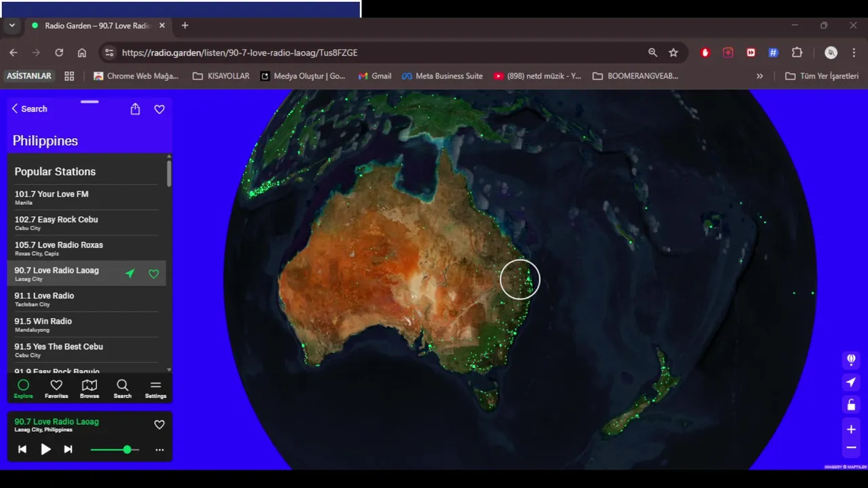
Task: Go to my location on the globe
Action: pyautogui.click(x=851, y=382)
